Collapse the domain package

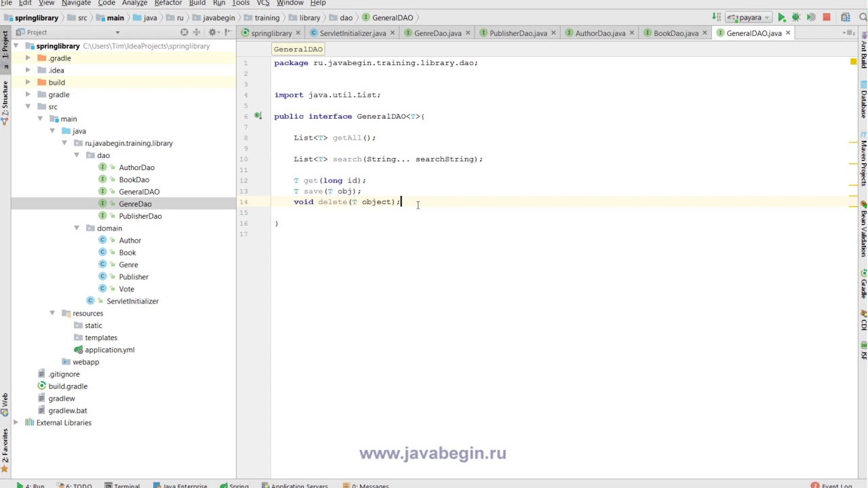pyautogui.click(x=77, y=228)
